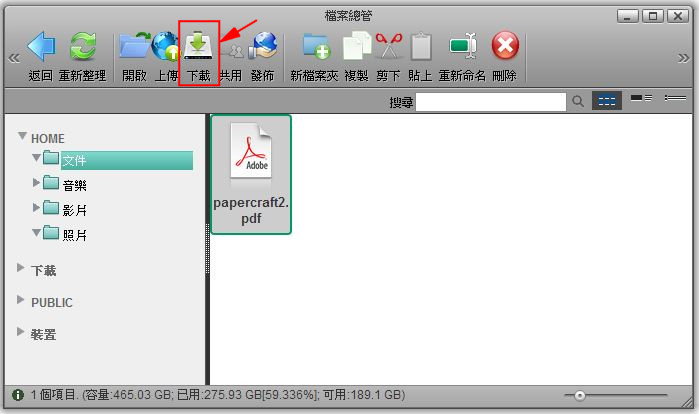This screenshot has width=699, height=414.
Task: Expand the 音樂 folder tree arrow
Action: tap(38, 184)
